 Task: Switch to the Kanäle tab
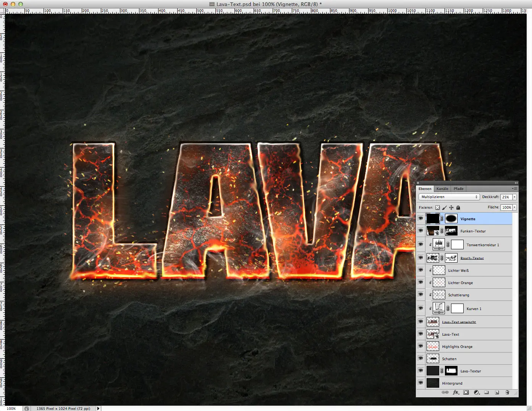(x=442, y=188)
